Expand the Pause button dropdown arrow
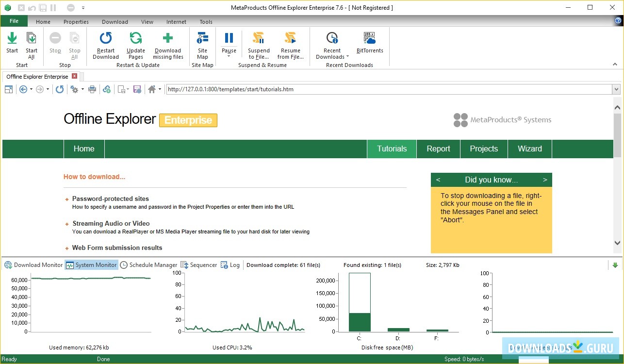 click(229, 56)
